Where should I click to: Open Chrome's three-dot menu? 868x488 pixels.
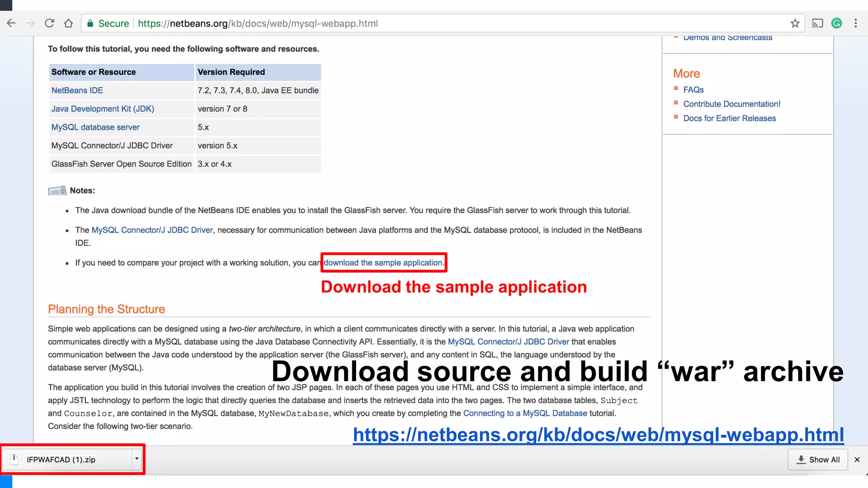click(x=856, y=23)
